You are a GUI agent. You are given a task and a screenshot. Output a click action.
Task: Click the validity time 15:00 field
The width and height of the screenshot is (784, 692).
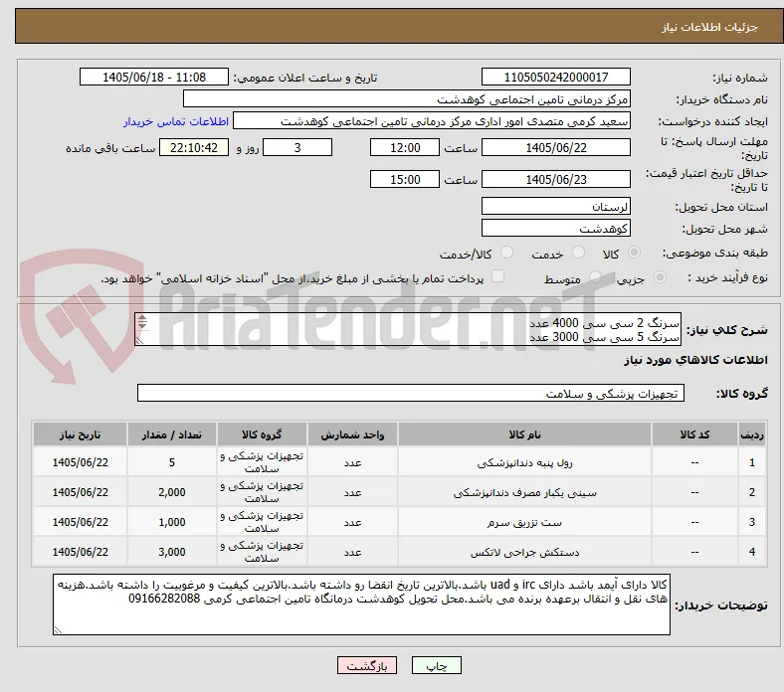pyautogui.click(x=405, y=179)
